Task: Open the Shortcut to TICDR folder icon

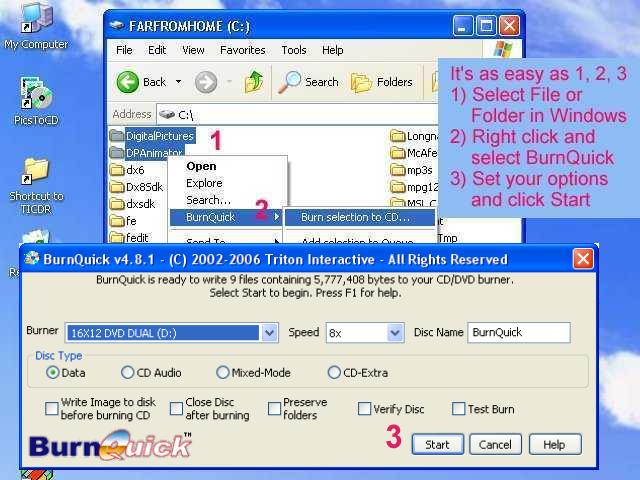Action: coord(36,171)
